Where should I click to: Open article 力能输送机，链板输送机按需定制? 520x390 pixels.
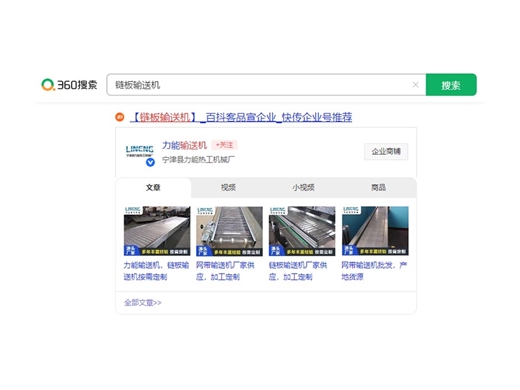click(156, 271)
